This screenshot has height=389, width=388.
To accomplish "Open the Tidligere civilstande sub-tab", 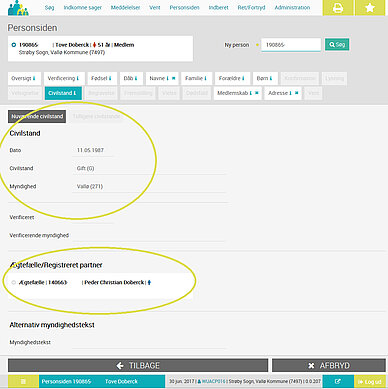I will [x=96, y=116].
